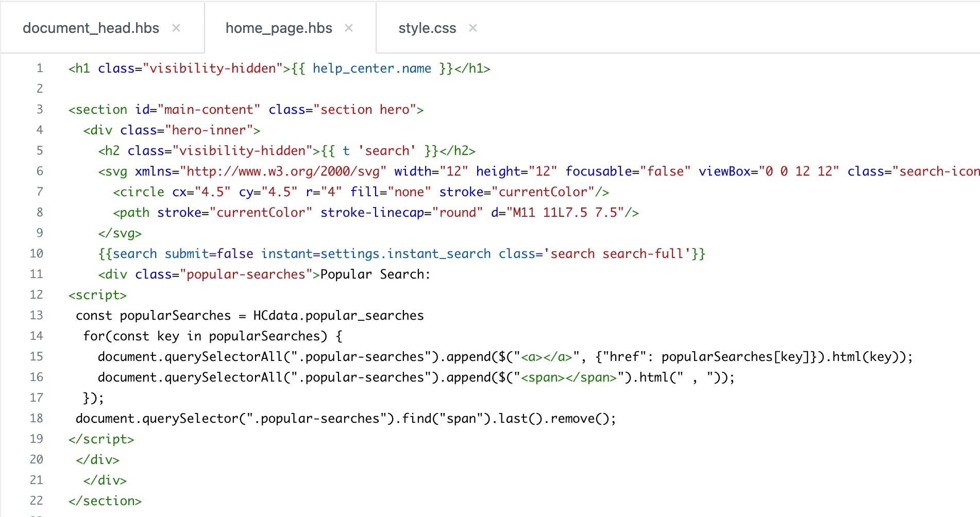Click the closing }); on line 17
The image size is (980, 517).
(94, 398)
